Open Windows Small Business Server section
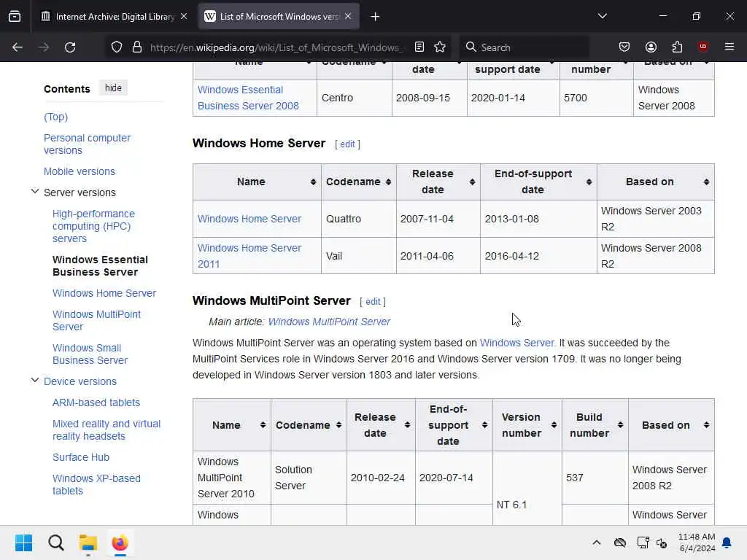Viewport: 747px width, 560px height. pyautogui.click(x=90, y=354)
